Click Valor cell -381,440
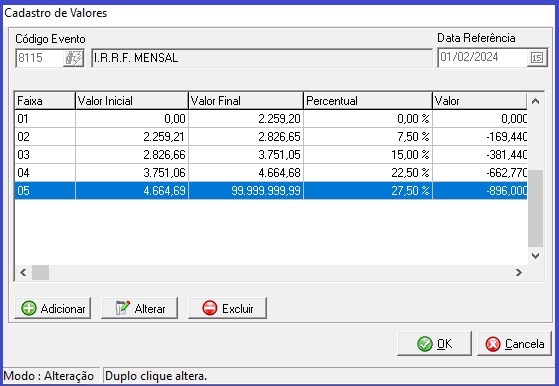Screen dimensions: 559x386 (x=479, y=155)
